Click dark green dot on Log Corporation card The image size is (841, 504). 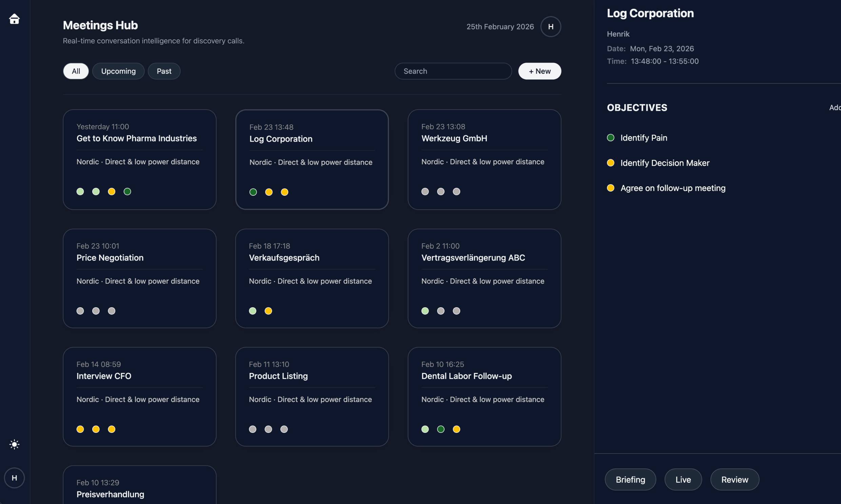(x=253, y=192)
